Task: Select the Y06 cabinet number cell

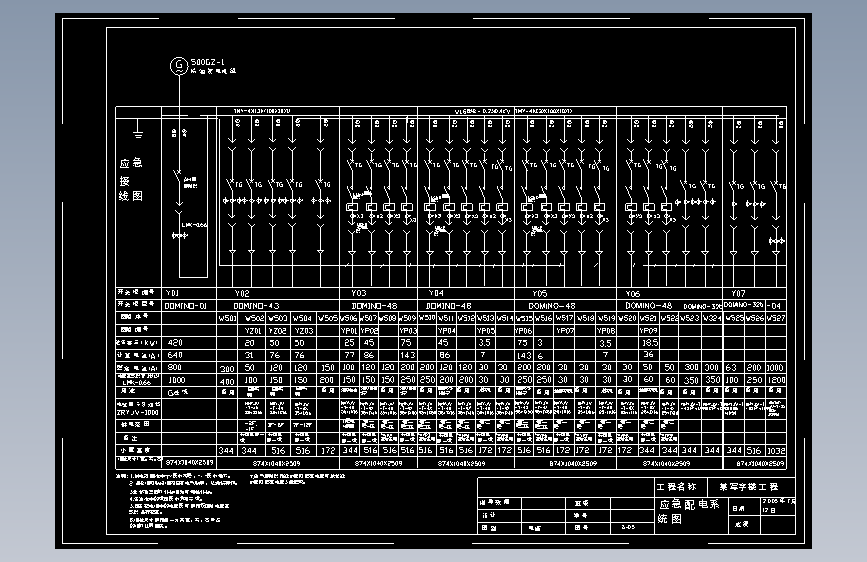Action: pos(633,294)
